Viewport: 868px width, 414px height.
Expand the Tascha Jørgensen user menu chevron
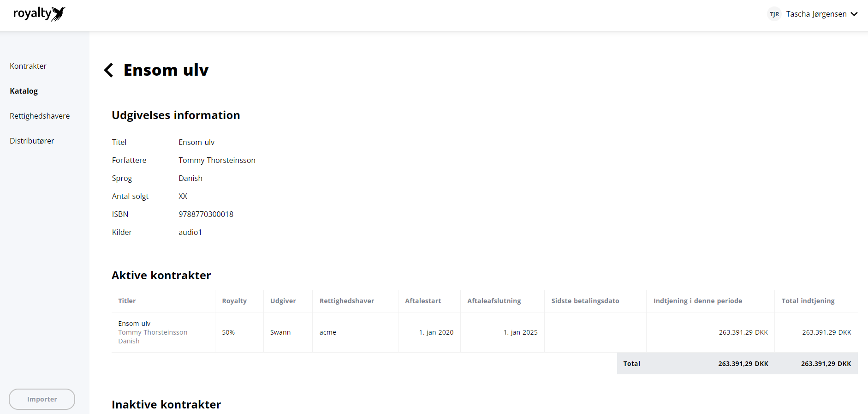click(x=854, y=14)
